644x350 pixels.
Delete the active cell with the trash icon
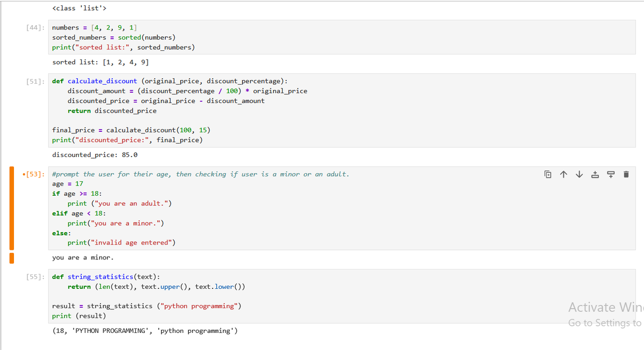pyautogui.click(x=626, y=174)
